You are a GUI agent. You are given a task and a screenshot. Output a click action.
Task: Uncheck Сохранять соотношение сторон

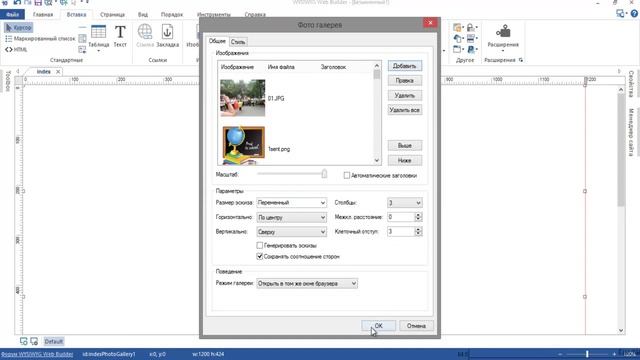[x=260, y=256]
